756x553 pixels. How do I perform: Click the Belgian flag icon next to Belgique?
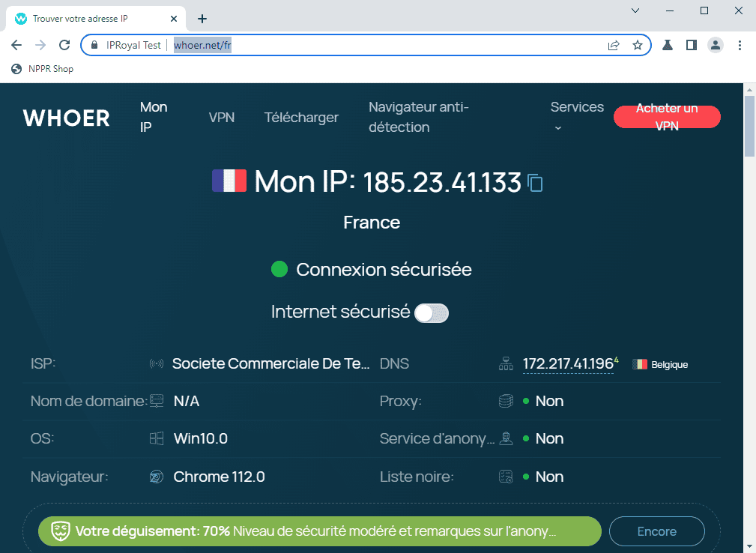pos(640,364)
